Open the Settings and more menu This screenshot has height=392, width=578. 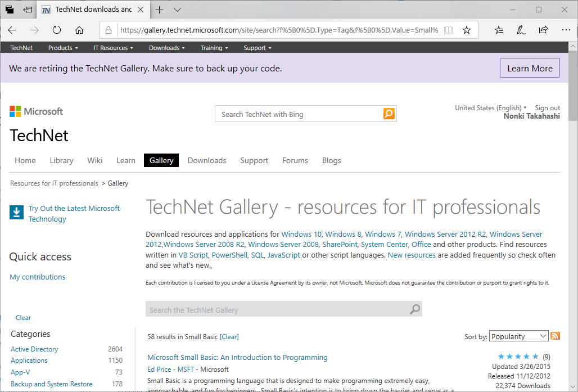pyautogui.click(x=566, y=29)
